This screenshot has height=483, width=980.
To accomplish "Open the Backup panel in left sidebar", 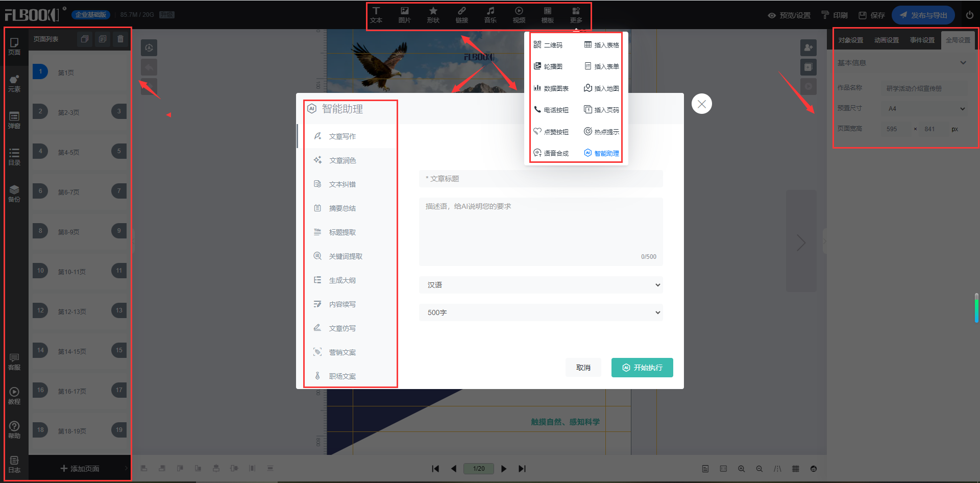I will (x=14, y=194).
